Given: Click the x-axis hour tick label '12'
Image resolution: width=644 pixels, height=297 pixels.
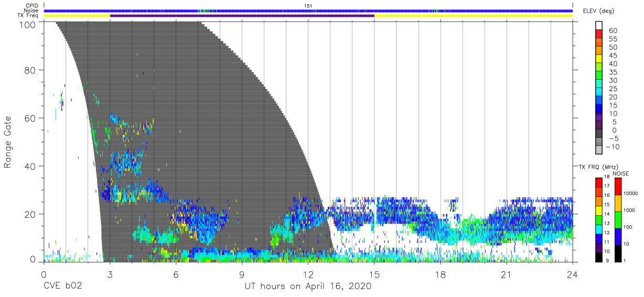Looking at the screenshot, I should (x=308, y=274).
